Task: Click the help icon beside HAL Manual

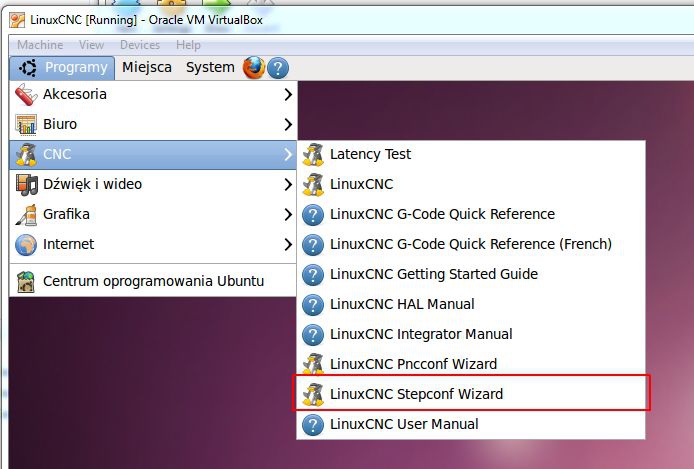Action: tap(313, 305)
